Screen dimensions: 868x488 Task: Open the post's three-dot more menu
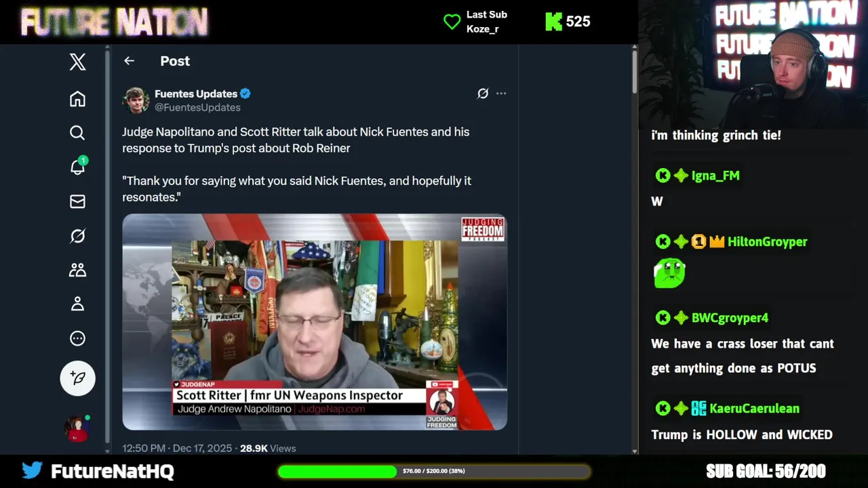[x=501, y=94]
